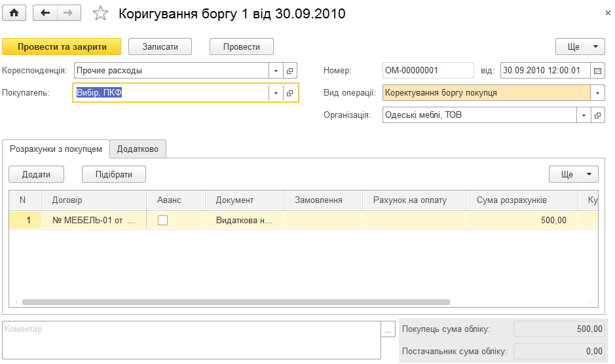Open comment editor with ellipsis button
The height and width of the screenshot is (364, 615).
point(388,329)
